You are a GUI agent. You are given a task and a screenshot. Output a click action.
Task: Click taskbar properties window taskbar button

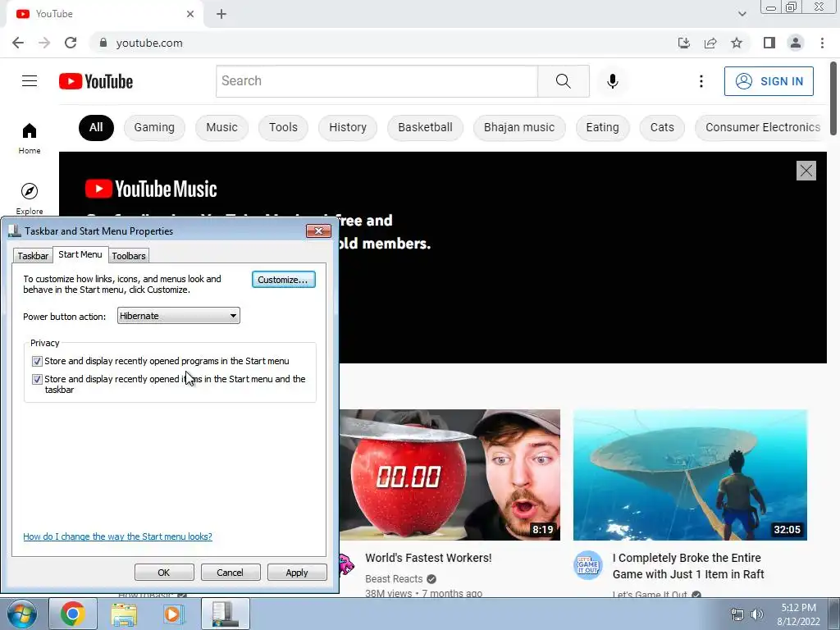click(x=226, y=614)
